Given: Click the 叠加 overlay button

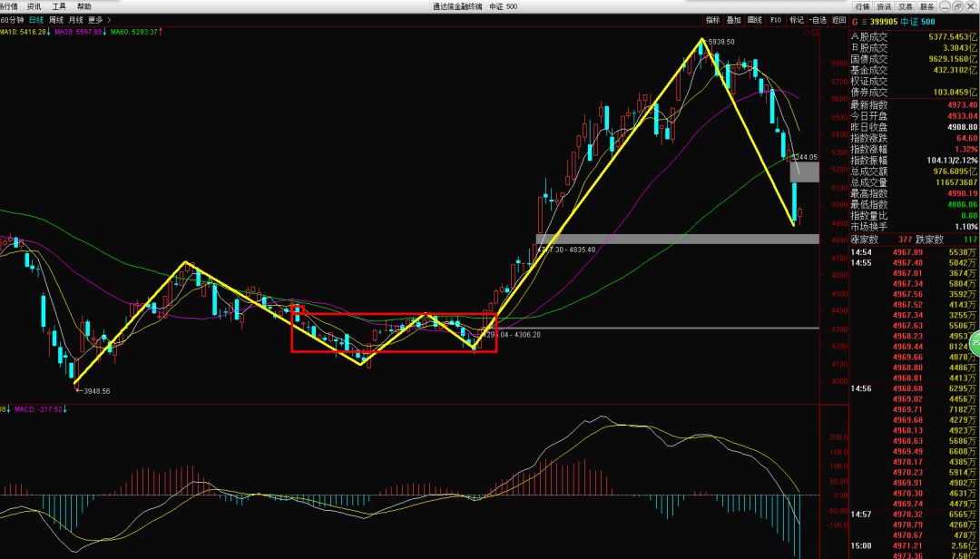Looking at the screenshot, I should tap(733, 20).
